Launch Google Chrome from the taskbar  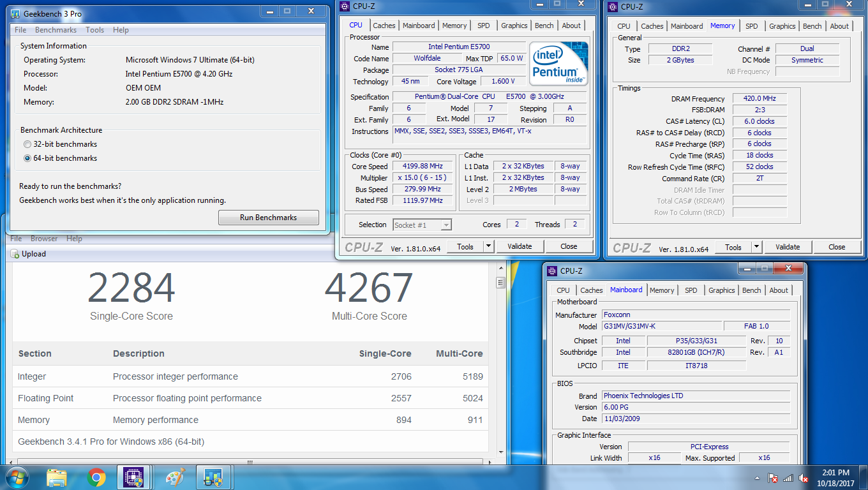96,477
